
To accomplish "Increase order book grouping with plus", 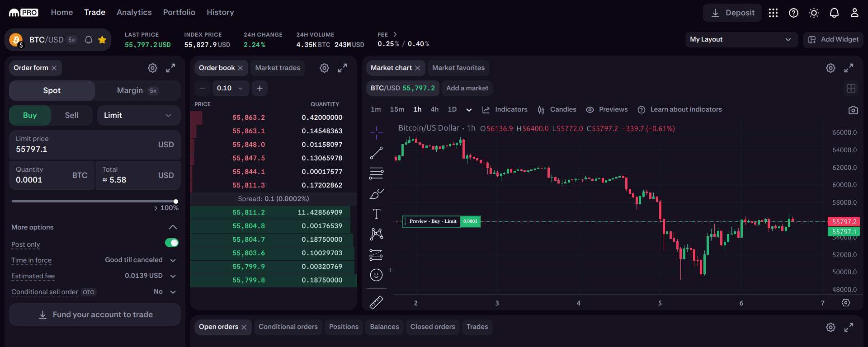I will click(259, 88).
